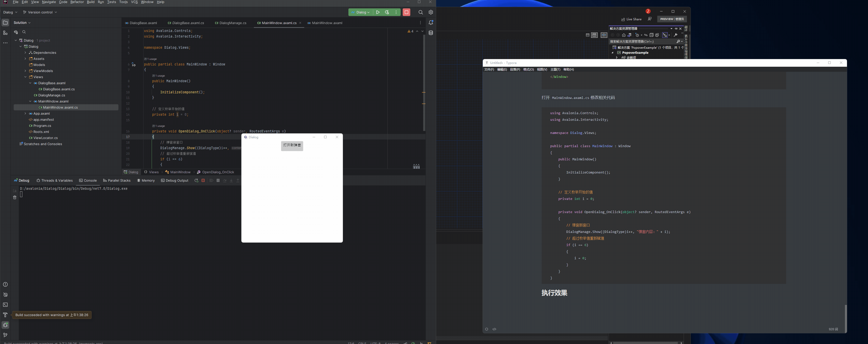
Task: Switch to MainWindow.axaml editor tab
Action: click(x=325, y=23)
